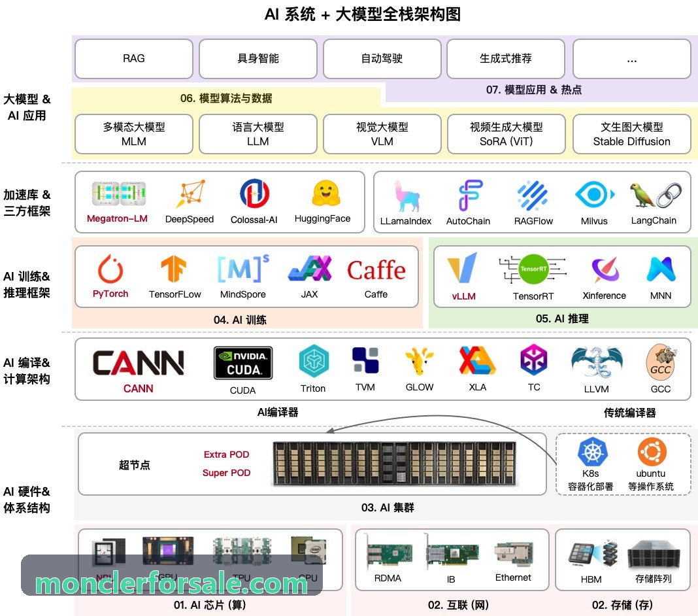Select the orange ubuntu logo

pos(652,452)
